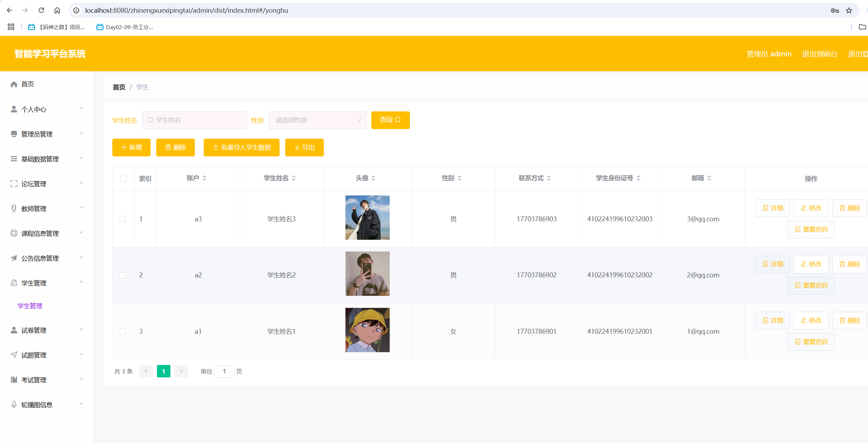Open the 首页 sidebar menu item
The width and height of the screenshot is (868, 443).
[46, 84]
